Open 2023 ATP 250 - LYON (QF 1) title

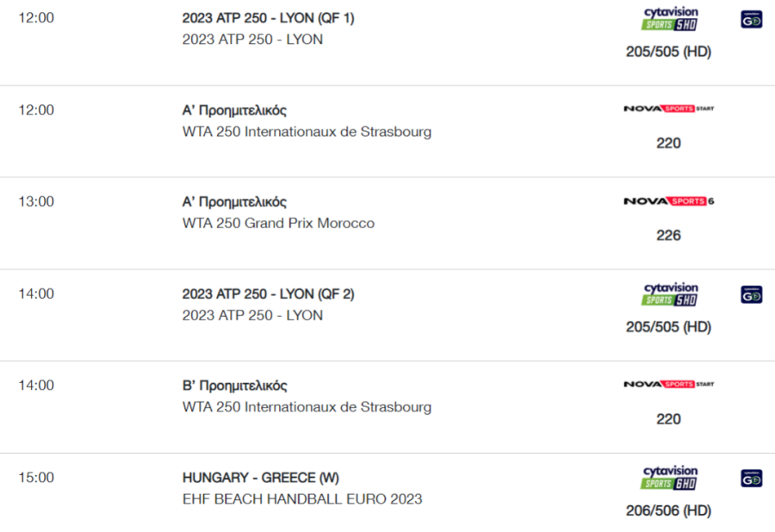268,18
